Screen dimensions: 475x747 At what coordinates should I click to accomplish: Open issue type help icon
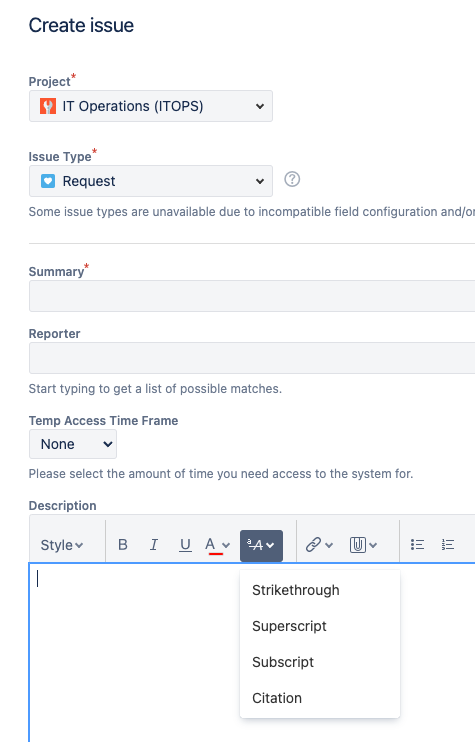tap(292, 180)
